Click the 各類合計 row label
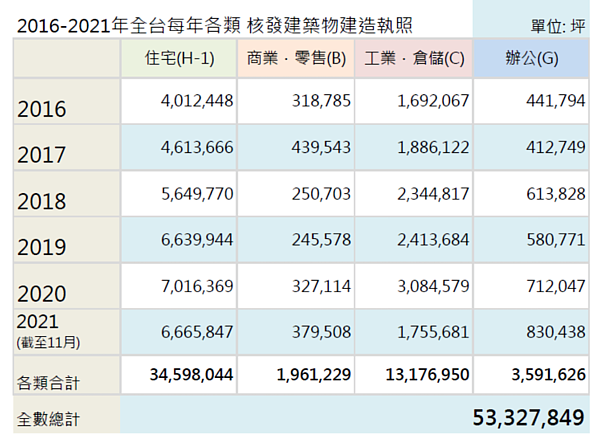Viewport: 600px width, 444px height. (x=46, y=380)
